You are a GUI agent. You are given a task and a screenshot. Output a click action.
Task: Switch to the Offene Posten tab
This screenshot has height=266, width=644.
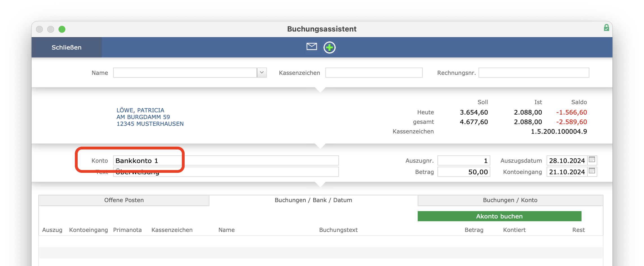pos(124,200)
